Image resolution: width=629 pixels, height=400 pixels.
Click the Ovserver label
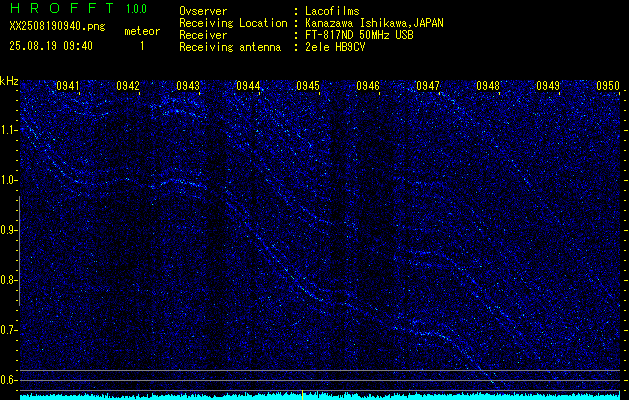click(203, 11)
